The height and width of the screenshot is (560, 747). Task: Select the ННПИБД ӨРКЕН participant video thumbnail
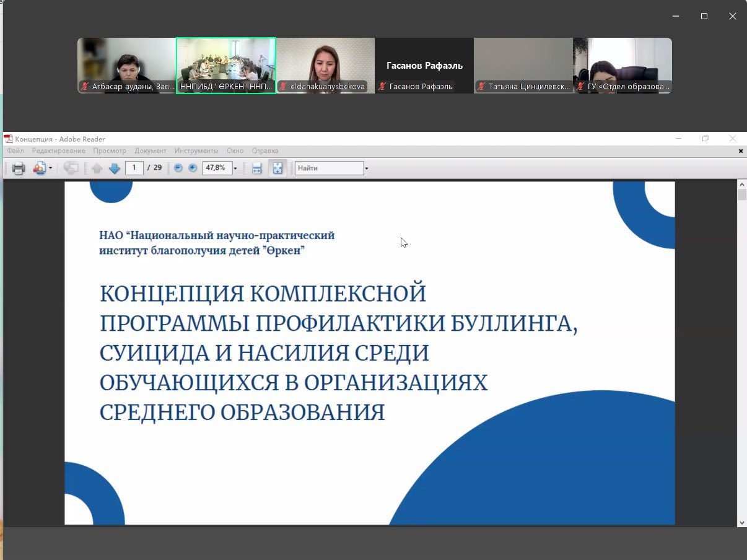pyautogui.click(x=226, y=66)
